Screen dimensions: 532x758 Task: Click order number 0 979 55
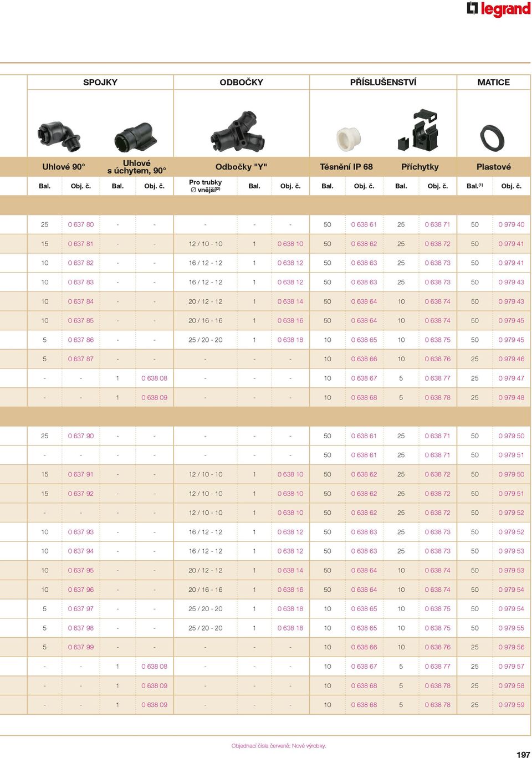click(511, 628)
